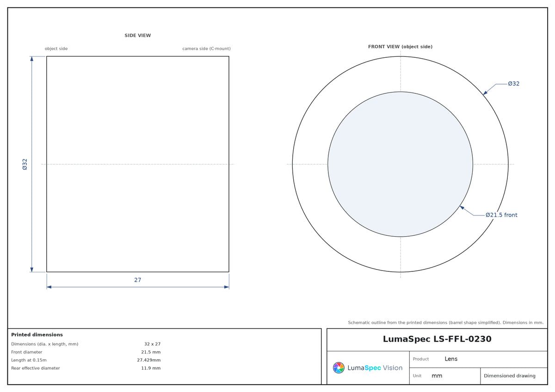
Task: Select the '21.5 mm' value
Action: coord(151,352)
